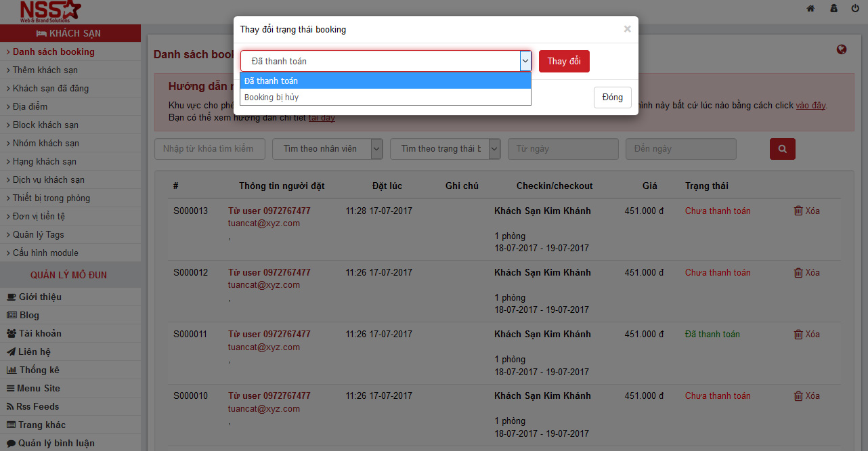The image size is (868, 451).
Task: Select 'Đã thanh toán' from dropdown list
Action: point(385,81)
